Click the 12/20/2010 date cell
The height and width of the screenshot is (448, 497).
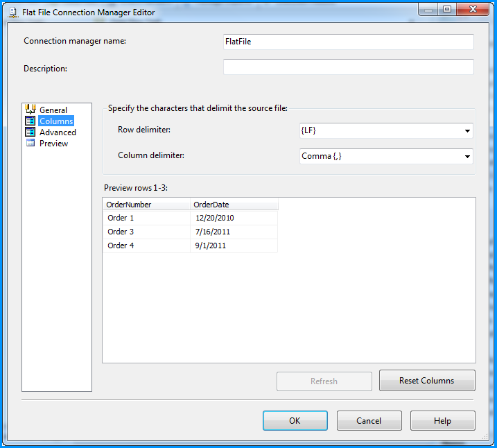[x=234, y=218]
